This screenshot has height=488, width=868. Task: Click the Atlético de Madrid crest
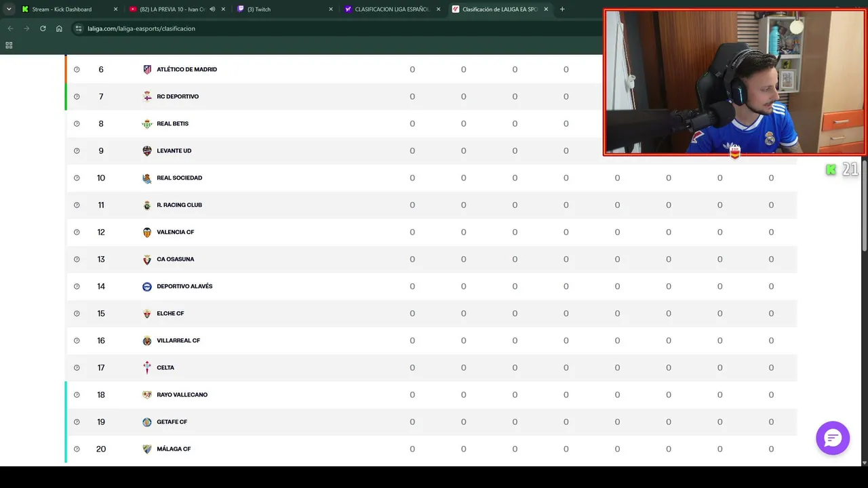click(147, 69)
